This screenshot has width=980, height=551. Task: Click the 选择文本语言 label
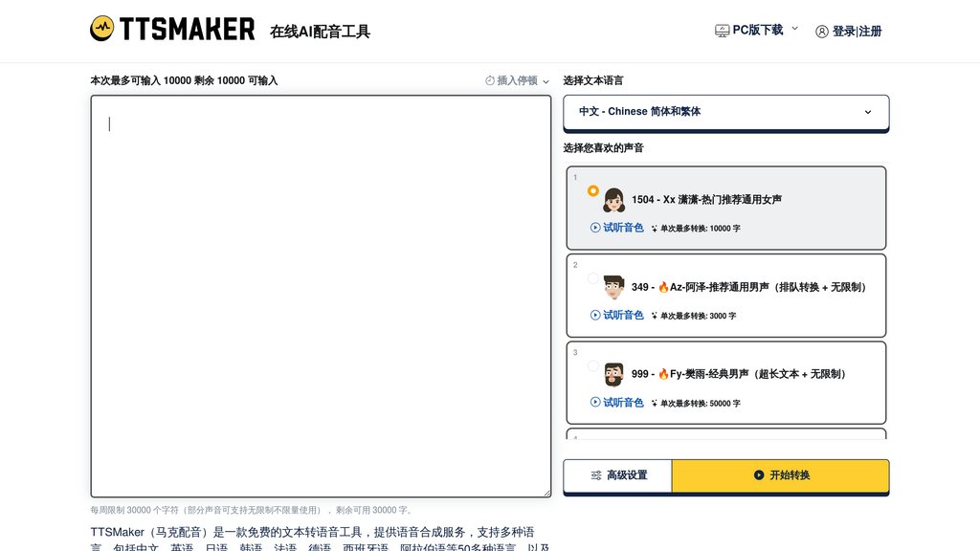click(593, 80)
